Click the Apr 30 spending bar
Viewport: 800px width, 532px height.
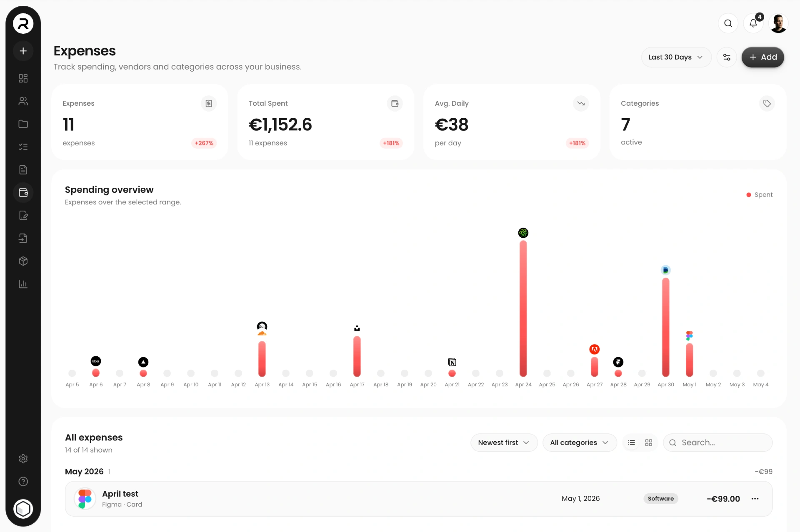(666, 327)
